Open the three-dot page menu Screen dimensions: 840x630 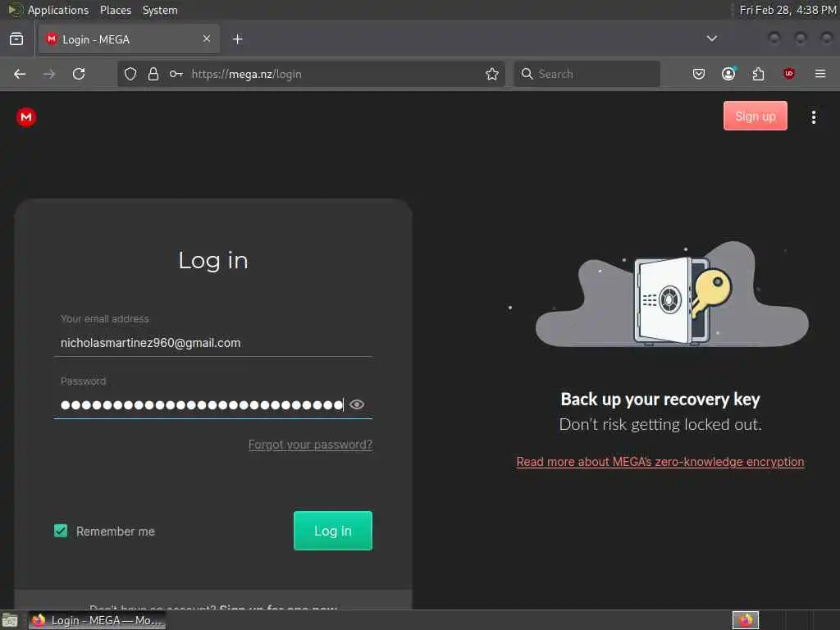point(813,116)
